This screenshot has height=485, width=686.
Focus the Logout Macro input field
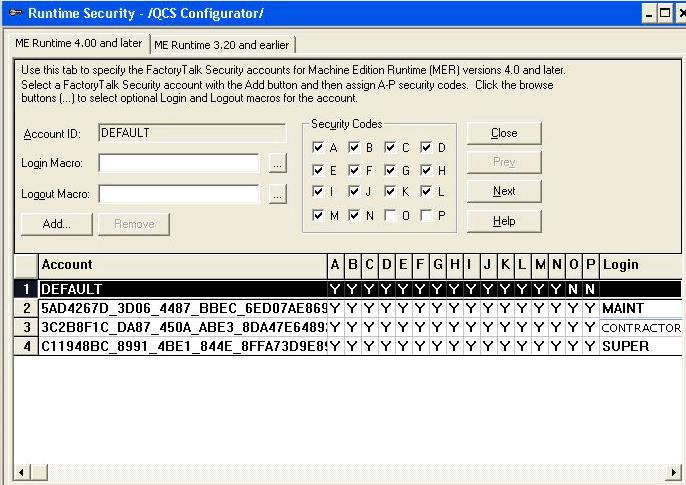pyautogui.click(x=179, y=194)
